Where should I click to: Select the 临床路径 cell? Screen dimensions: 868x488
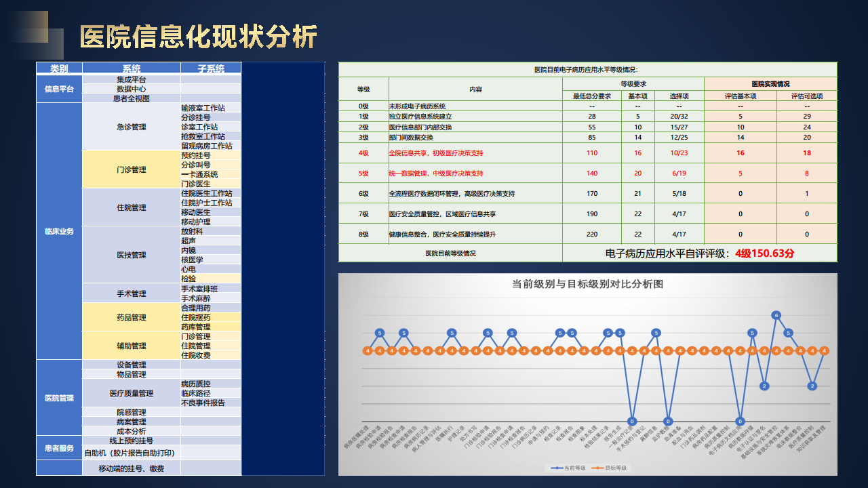211,393
